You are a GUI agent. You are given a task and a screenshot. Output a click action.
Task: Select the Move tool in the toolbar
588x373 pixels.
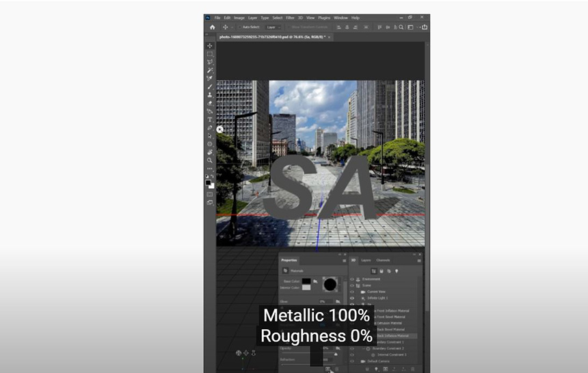point(210,46)
